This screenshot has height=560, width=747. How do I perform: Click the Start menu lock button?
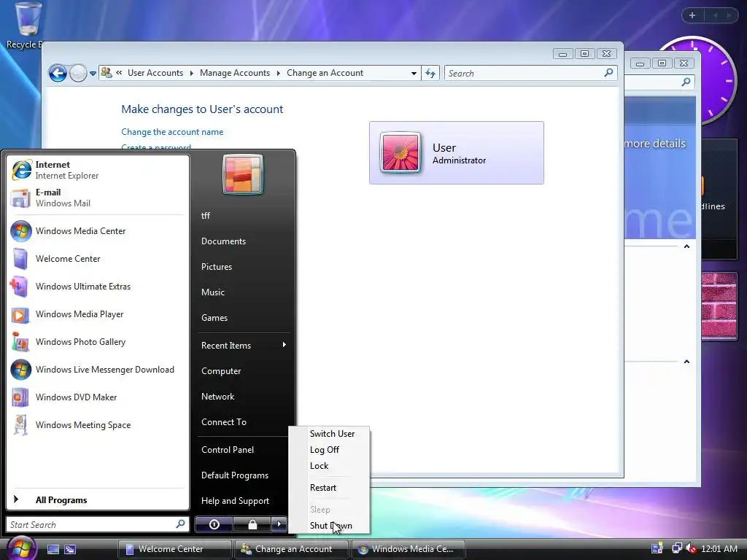pos(252,524)
